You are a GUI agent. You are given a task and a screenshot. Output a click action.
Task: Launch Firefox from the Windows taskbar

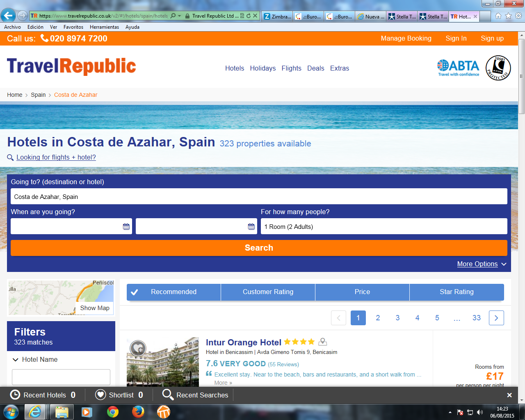[x=138, y=411]
